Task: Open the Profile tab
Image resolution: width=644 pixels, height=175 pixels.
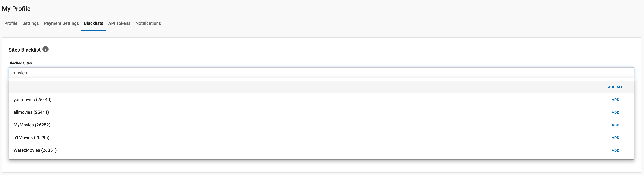Action: 11,23
